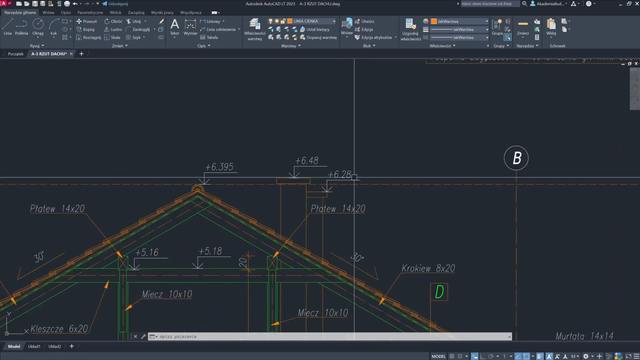
Task: Expand the Opis panel
Action: (203, 46)
